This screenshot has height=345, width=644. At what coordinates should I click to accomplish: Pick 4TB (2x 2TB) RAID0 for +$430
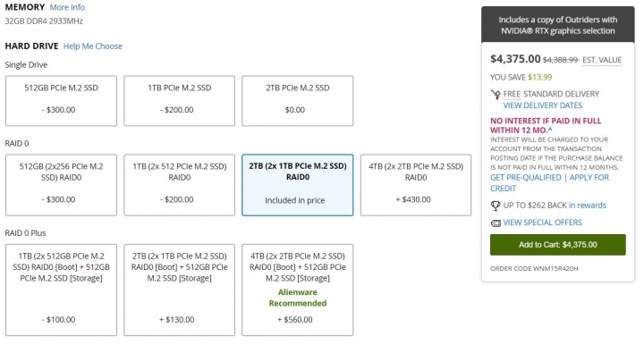click(416, 185)
